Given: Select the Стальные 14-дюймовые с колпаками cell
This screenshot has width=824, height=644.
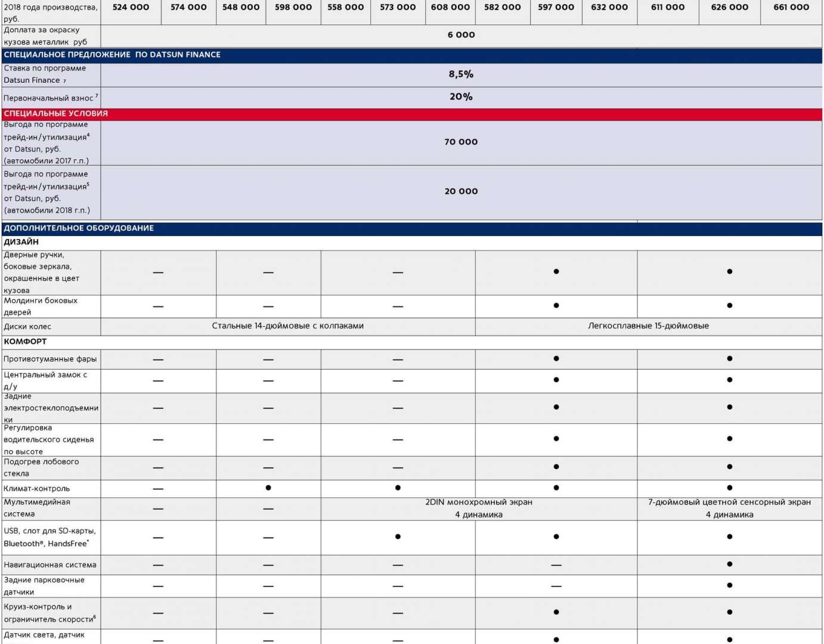Looking at the screenshot, I should click(x=287, y=326).
